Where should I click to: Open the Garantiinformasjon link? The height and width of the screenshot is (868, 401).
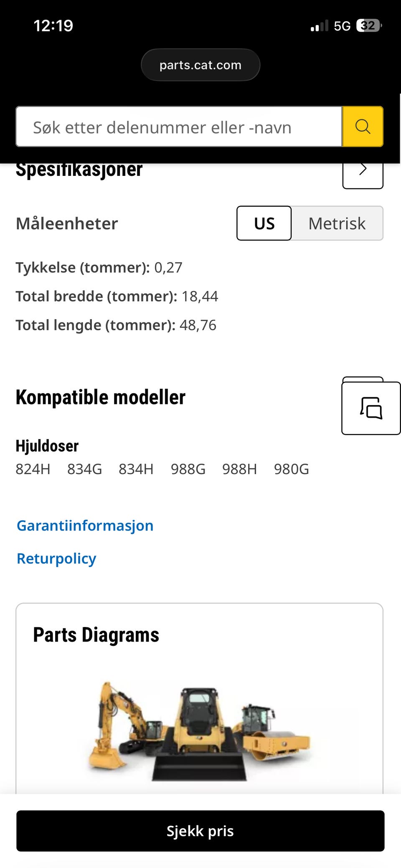(85, 525)
